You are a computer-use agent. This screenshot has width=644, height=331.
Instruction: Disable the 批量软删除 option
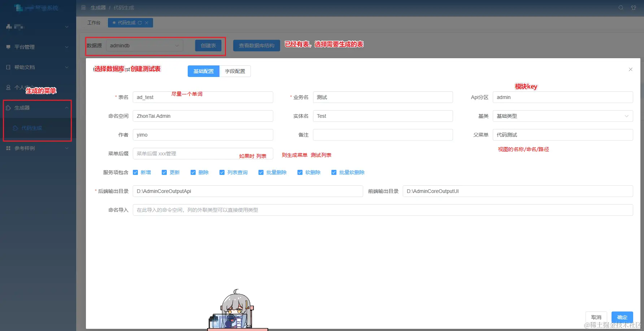[x=334, y=172]
